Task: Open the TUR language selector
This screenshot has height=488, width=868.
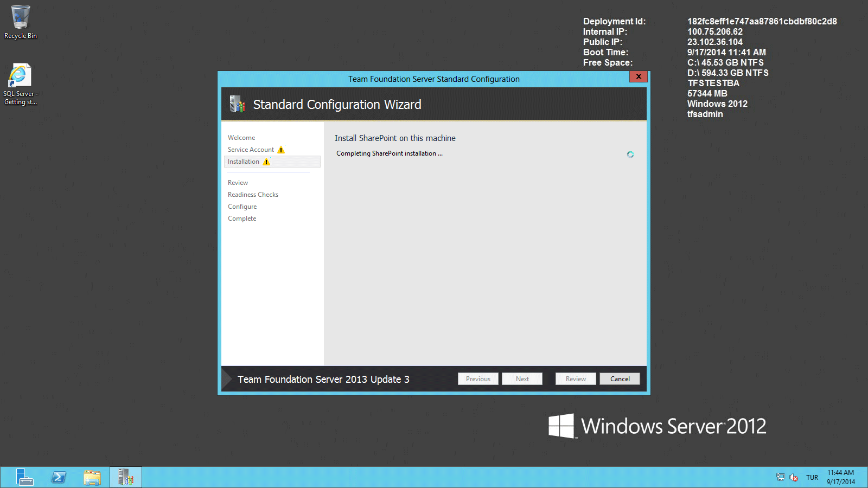Action: (812, 477)
